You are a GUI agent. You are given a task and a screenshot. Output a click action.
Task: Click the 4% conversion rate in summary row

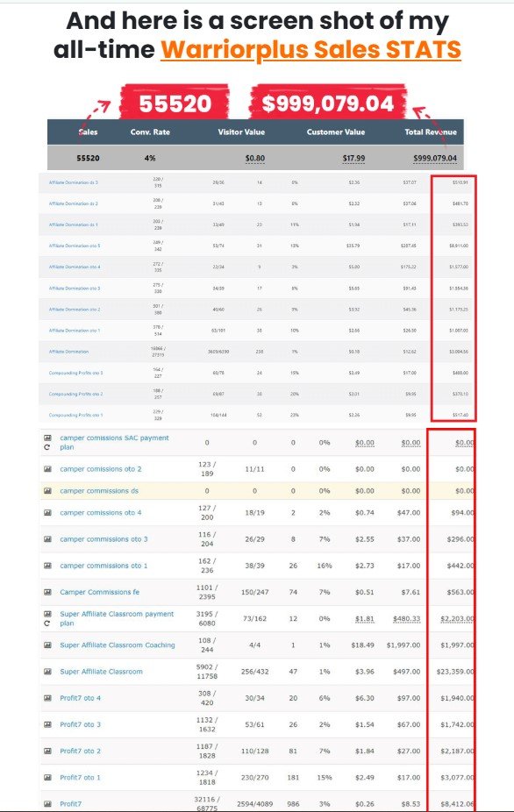point(150,158)
